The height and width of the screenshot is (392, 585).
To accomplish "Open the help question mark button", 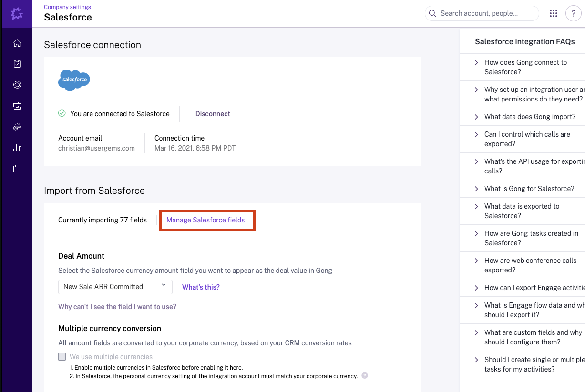I will pyautogui.click(x=574, y=13).
